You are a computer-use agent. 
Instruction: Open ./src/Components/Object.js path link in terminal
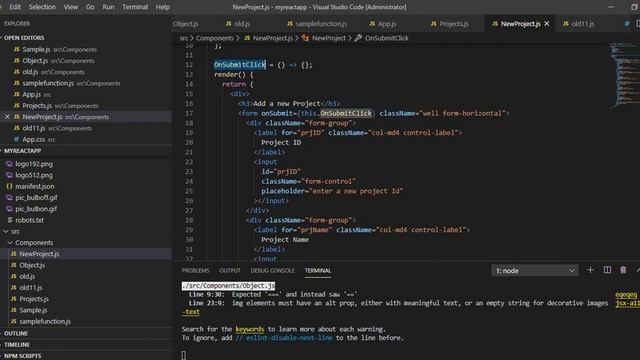tap(229, 286)
